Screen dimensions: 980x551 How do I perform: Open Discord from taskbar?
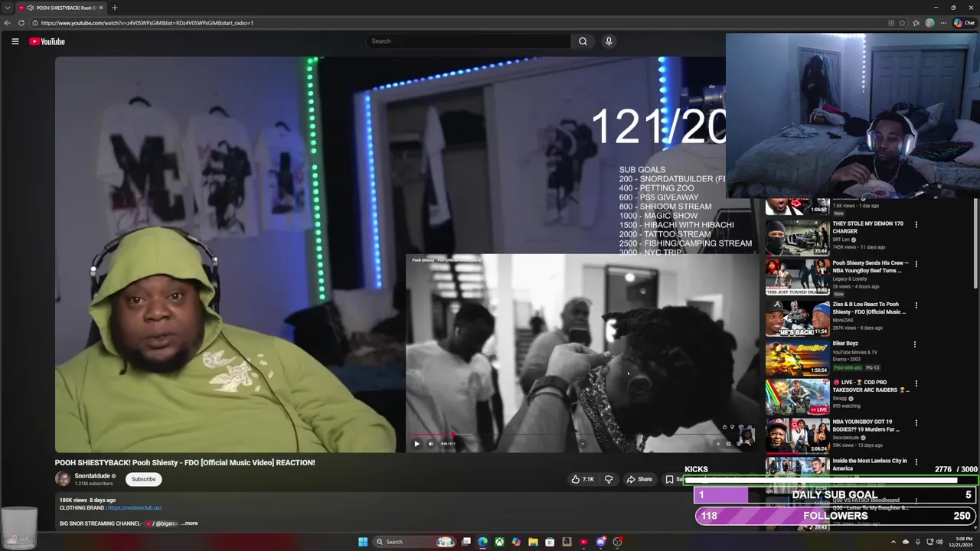click(x=600, y=542)
